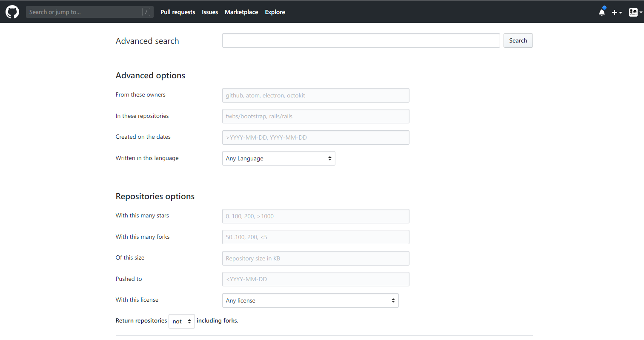
Task: Click 'Written in this language' label
Action: (147, 158)
